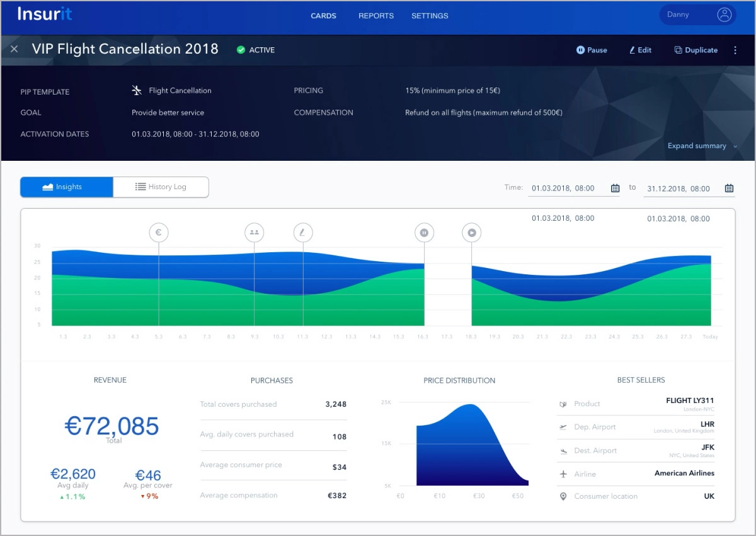The width and height of the screenshot is (756, 536).
Task: Open the start date calendar icon
Action: click(615, 188)
